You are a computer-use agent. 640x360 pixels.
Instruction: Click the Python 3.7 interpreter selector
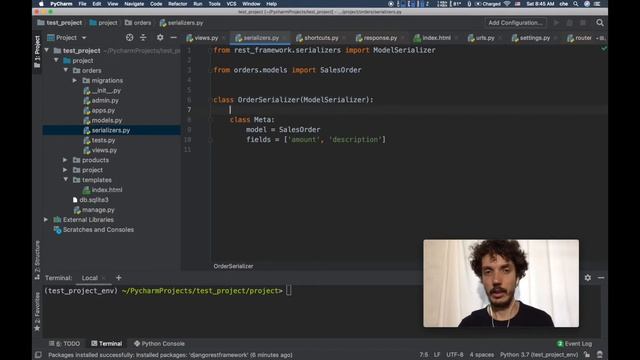point(539,355)
